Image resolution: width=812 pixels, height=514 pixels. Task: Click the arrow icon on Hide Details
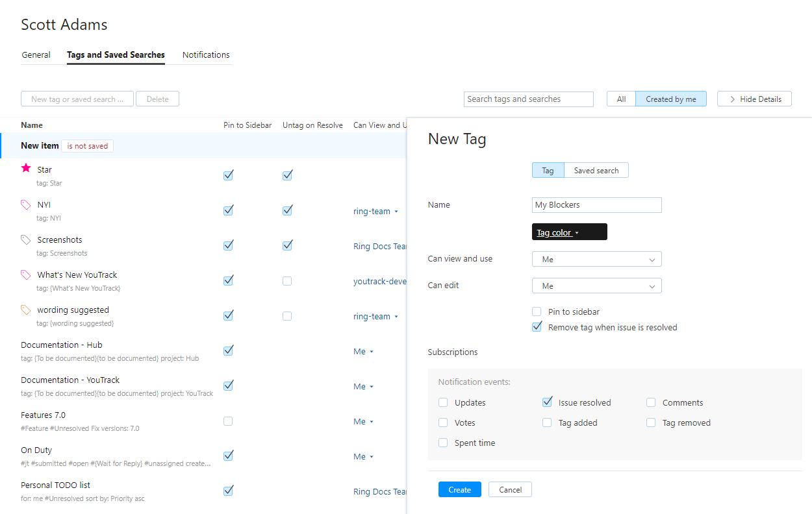click(x=732, y=99)
